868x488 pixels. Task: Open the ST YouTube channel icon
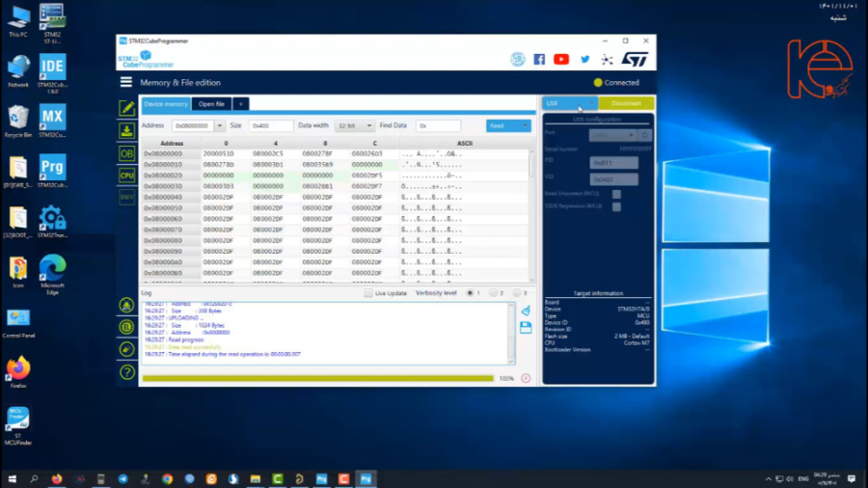tap(561, 59)
